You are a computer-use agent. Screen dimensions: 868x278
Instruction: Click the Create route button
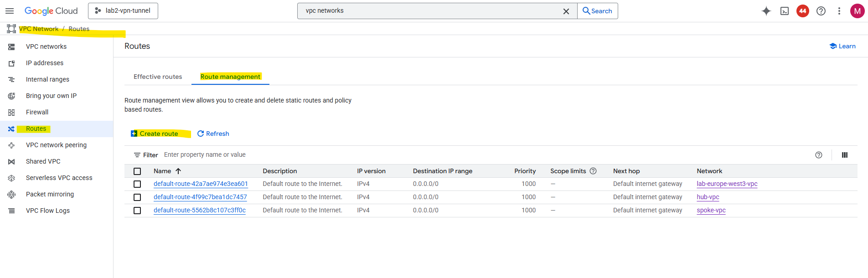[155, 134]
